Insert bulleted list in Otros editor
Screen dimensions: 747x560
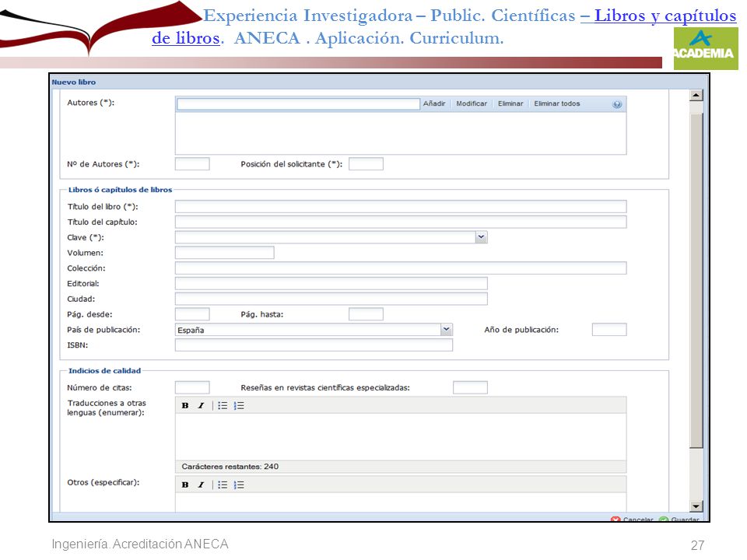[x=223, y=485]
